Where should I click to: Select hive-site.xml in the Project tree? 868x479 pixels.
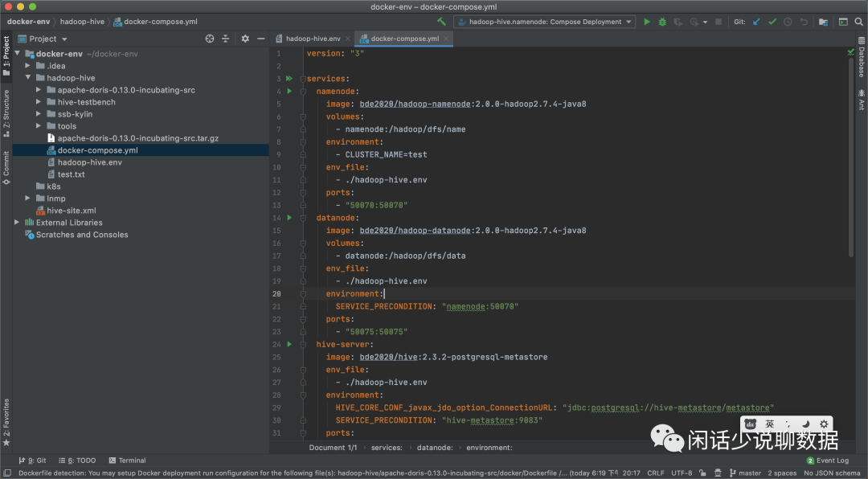(71, 211)
